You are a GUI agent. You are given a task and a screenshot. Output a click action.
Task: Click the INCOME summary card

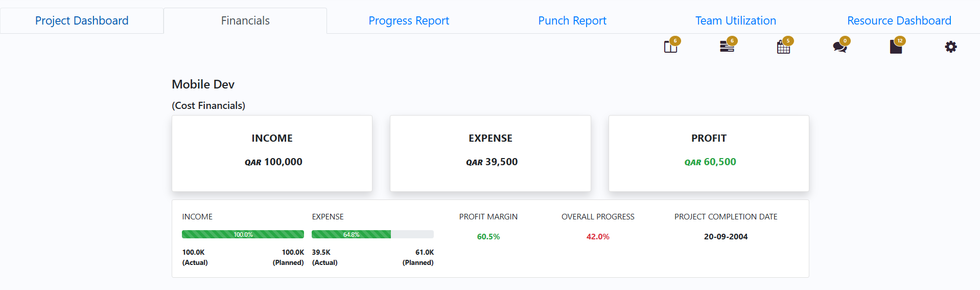pyautogui.click(x=272, y=153)
